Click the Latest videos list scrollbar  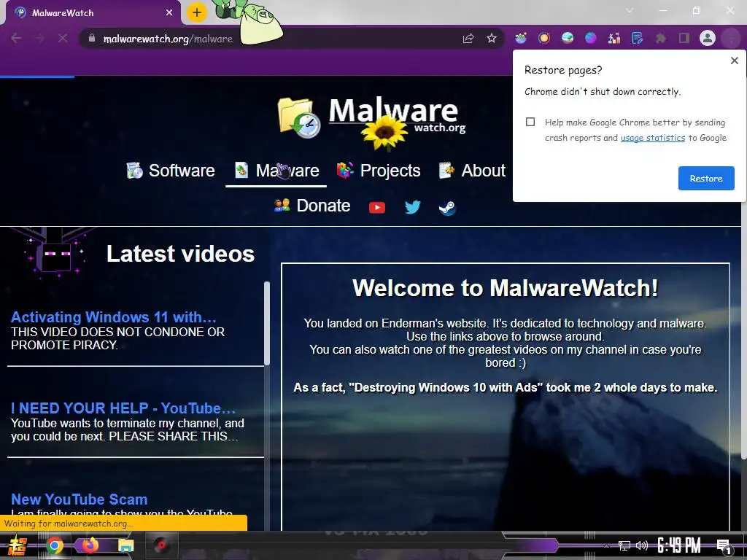click(x=267, y=324)
